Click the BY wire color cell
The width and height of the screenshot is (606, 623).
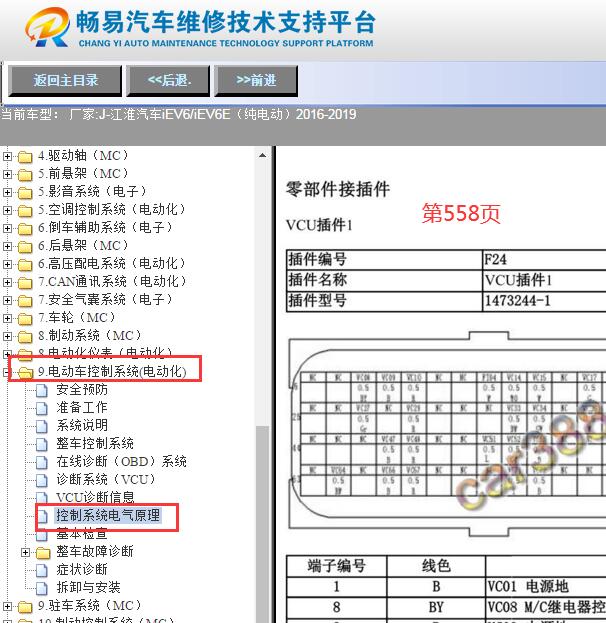click(436, 608)
